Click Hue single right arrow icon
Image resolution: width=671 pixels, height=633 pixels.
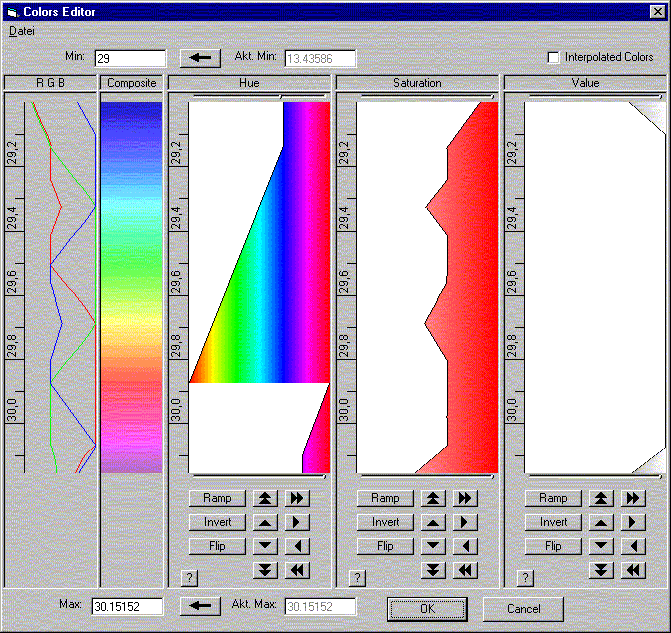[297, 522]
